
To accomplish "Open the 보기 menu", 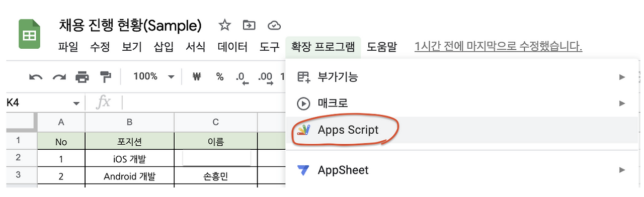I will 132,47.
